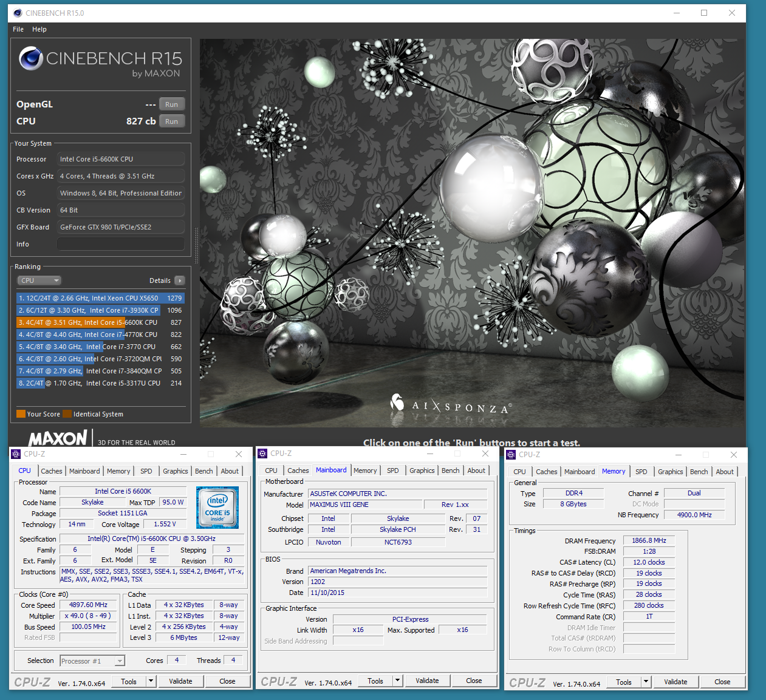766x700 pixels.
Task: Click the Intel Core i5 logo in CPU-Z
Action: (217, 508)
